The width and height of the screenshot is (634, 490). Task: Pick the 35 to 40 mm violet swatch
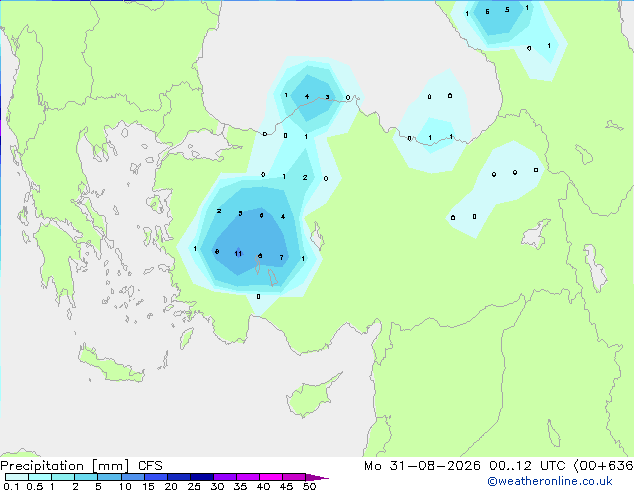click(x=247, y=477)
